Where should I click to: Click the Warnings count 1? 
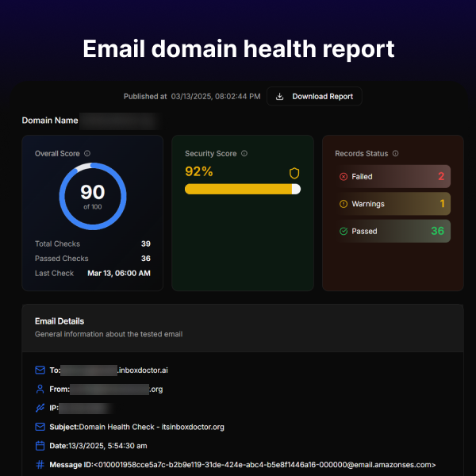click(443, 204)
